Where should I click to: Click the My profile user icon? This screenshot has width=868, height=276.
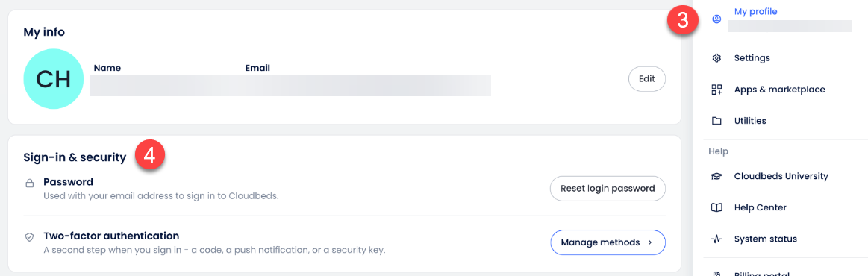tap(716, 19)
